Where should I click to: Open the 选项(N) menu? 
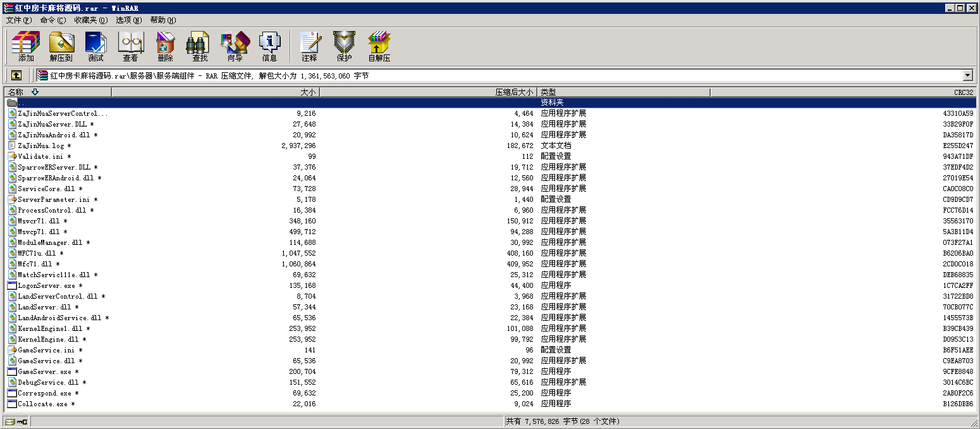pos(128,20)
